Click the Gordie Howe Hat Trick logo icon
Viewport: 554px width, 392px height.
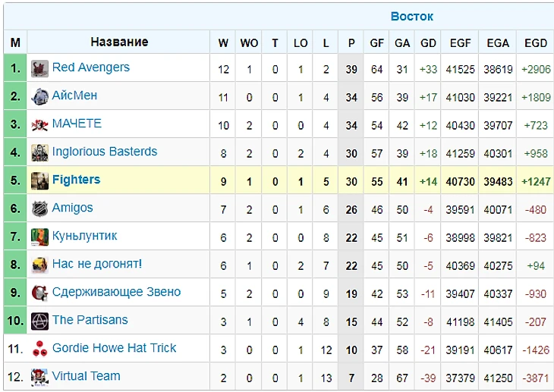tap(40, 349)
